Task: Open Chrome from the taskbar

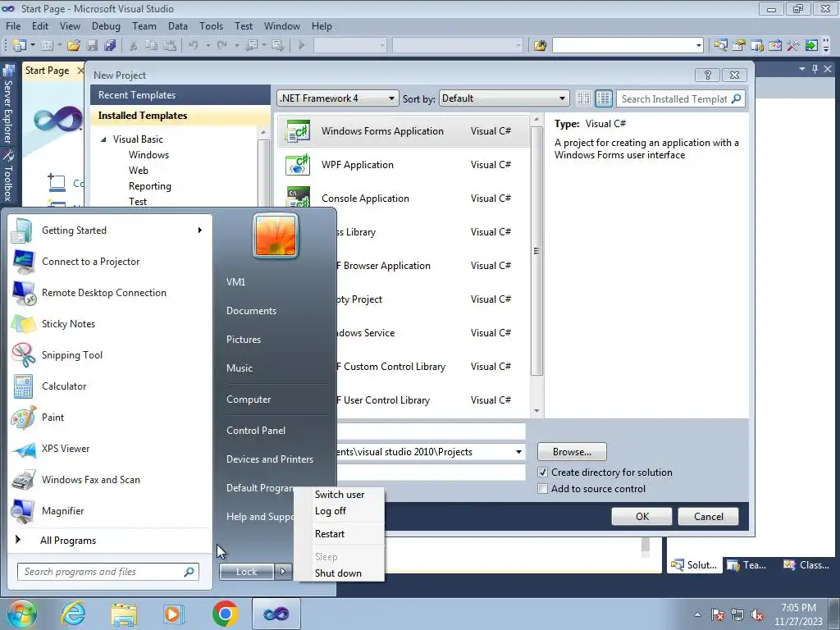Action: [225, 614]
